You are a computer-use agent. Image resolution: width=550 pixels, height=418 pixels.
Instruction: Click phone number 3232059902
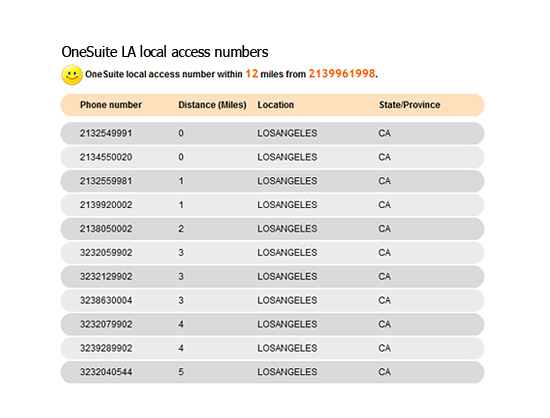pos(106,253)
